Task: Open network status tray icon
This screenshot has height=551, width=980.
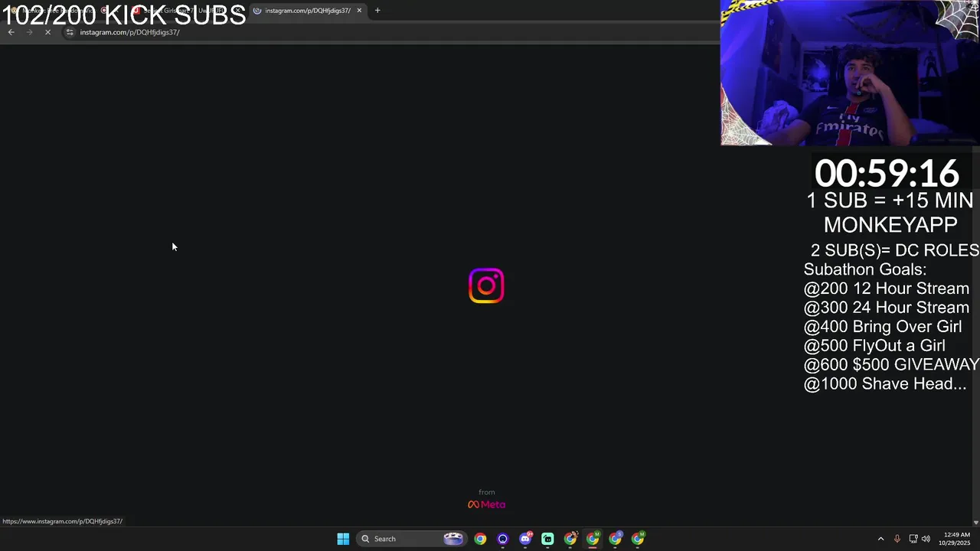Action: [x=913, y=539]
